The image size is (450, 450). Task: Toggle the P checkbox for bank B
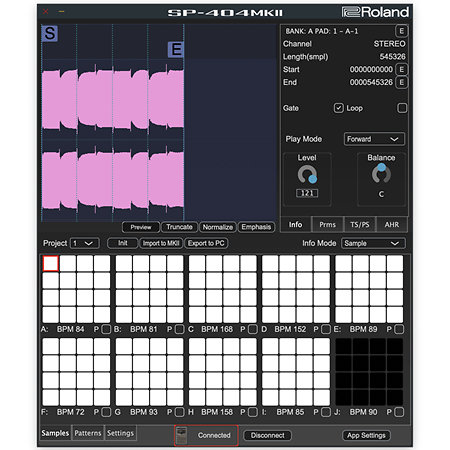click(x=179, y=329)
